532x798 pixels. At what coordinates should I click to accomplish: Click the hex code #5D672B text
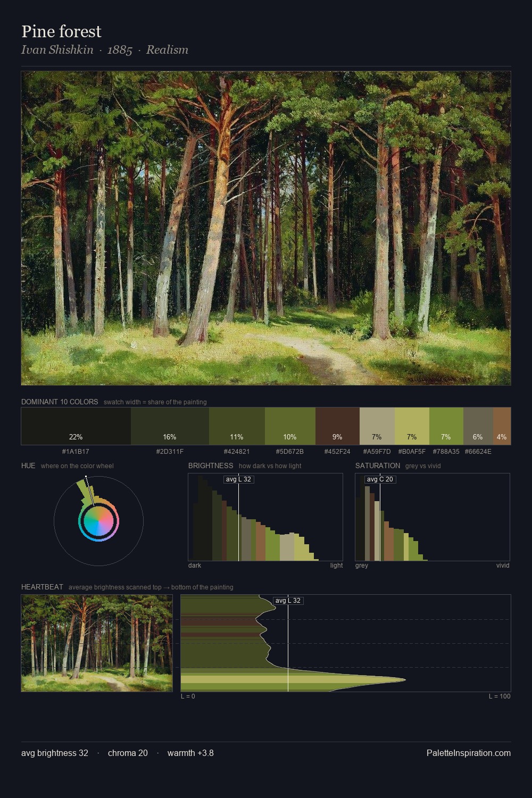click(x=290, y=452)
